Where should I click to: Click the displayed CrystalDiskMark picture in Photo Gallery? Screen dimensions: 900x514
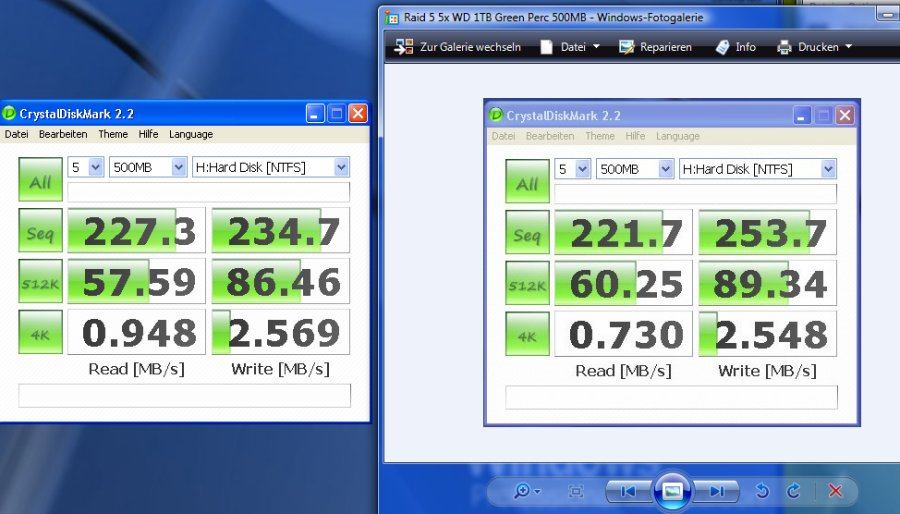(672, 263)
